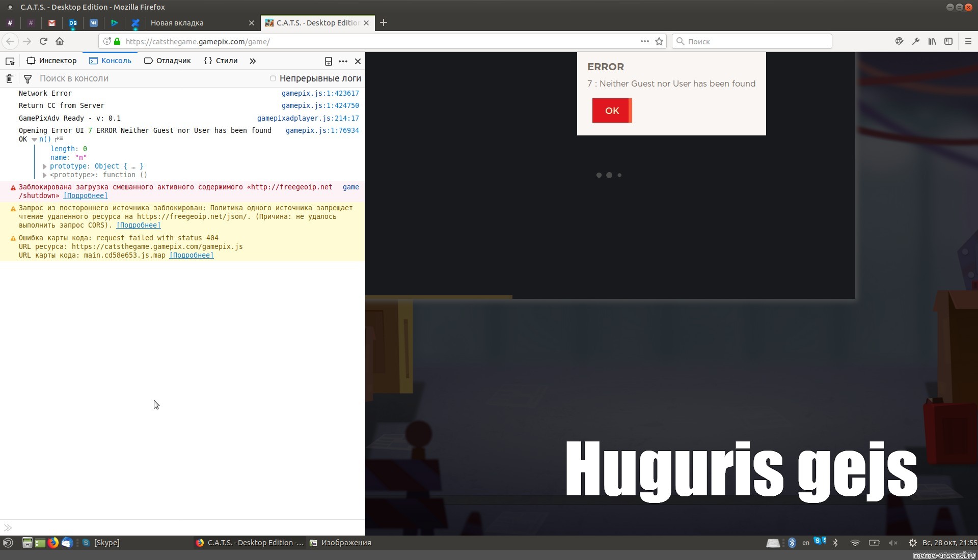Image resolution: width=978 pixels, height=560 pixels.
Task: Toggle the Непрерывные логи checkbox
Action: 274,78
